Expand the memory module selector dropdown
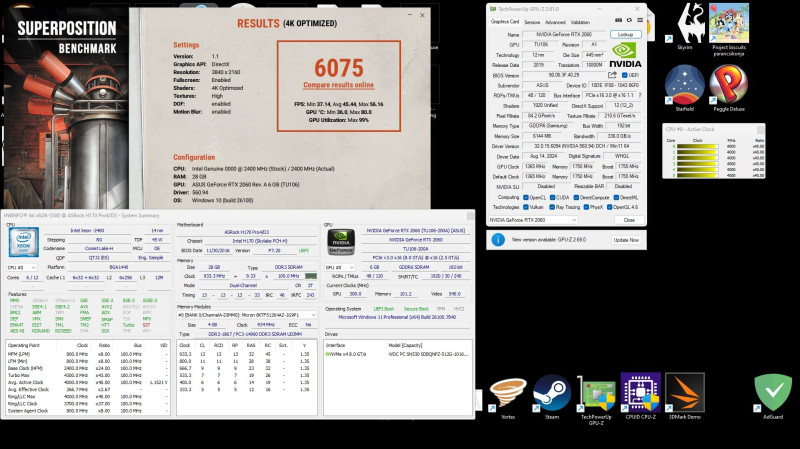This screenshot has width=800, height=449. (247, 315)
